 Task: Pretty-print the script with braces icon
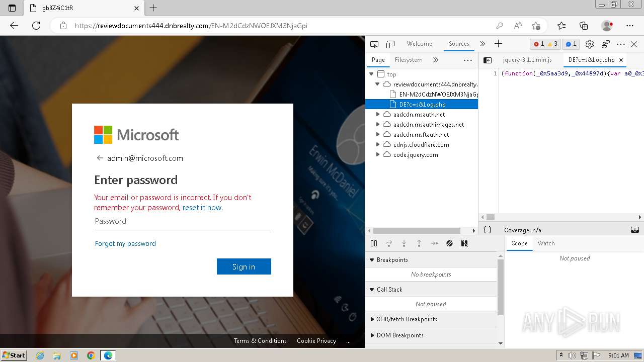[x=487, y=230]
